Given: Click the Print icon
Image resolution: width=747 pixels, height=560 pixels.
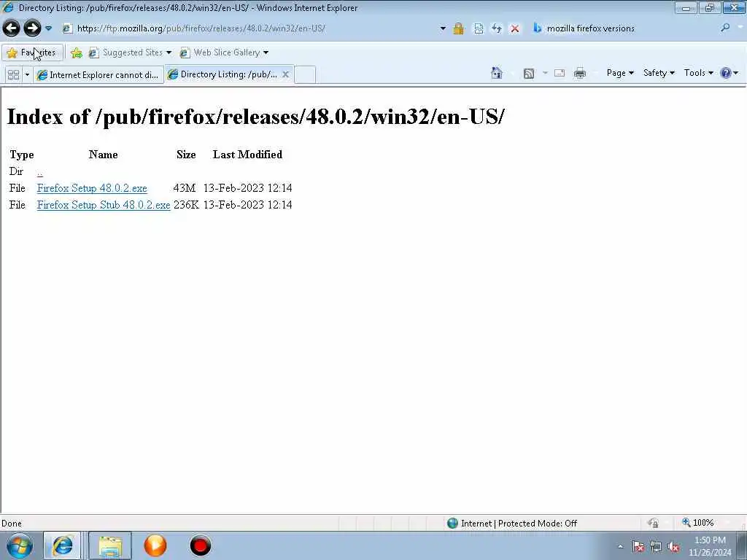Looking at the screenshot, I should pos(580,74).
